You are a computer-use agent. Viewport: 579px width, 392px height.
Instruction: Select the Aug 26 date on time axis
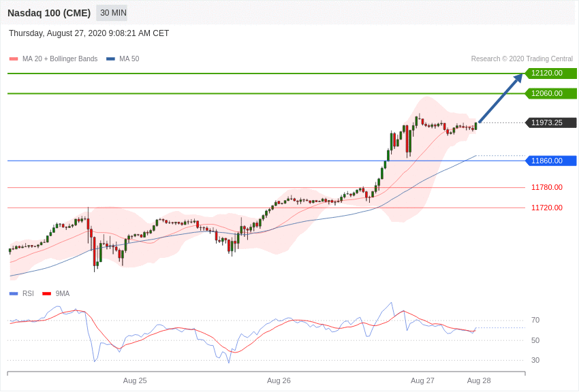[279, 381]
